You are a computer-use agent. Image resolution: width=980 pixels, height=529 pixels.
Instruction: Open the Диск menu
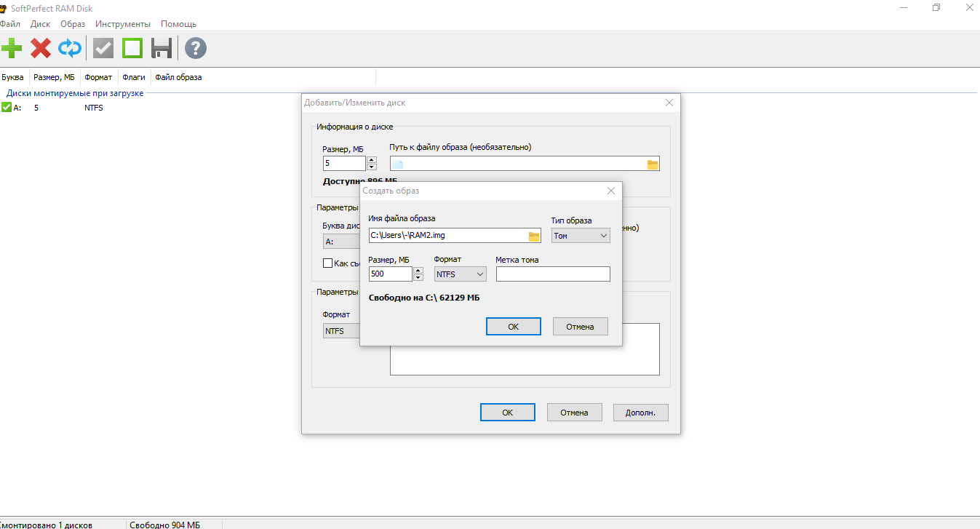point(41,24)
